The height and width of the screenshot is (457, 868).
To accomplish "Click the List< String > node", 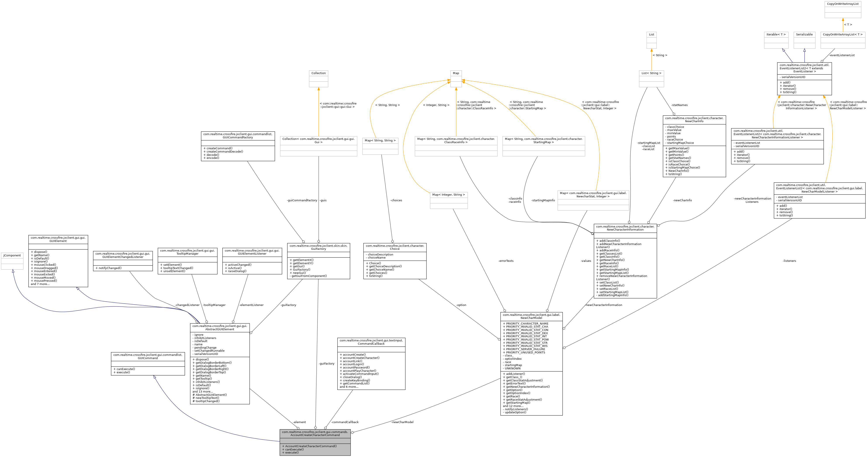I will (x=651, y=79).
